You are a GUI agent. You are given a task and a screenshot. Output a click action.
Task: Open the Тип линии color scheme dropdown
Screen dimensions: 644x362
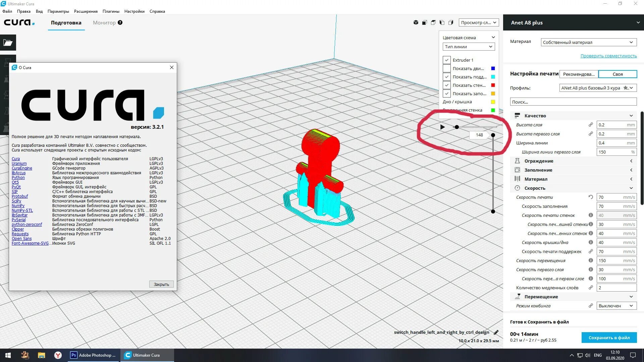coord(469,47)
